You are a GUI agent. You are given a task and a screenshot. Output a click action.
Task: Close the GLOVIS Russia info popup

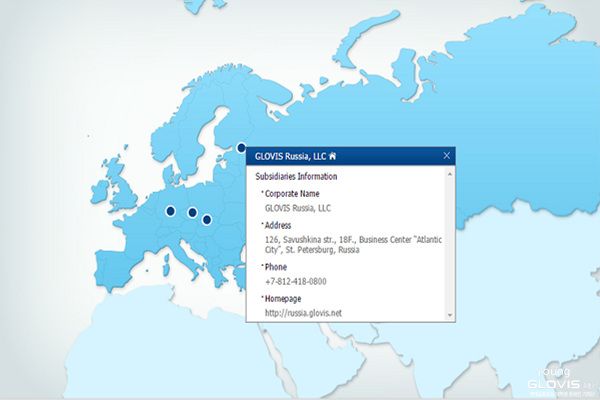pos(446,155)
